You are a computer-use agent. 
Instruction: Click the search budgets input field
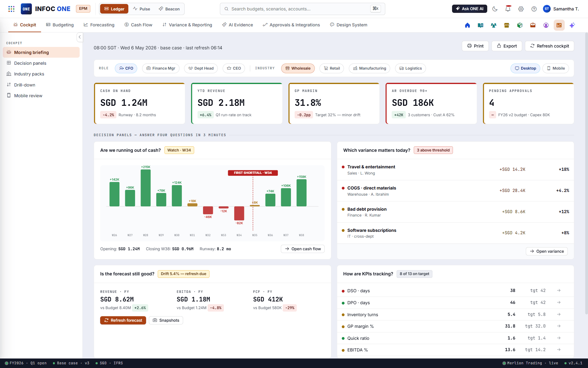point(302,9)
